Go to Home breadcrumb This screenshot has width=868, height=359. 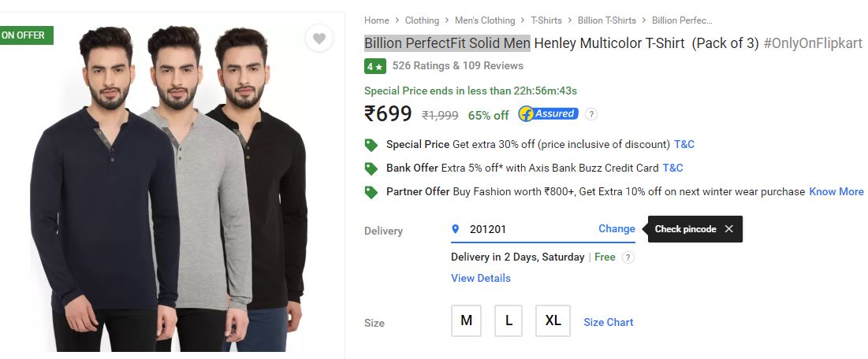[377, 20]
